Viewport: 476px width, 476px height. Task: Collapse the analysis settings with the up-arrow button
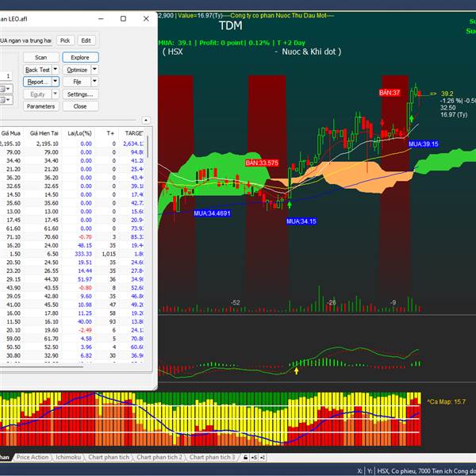(146, 120)
